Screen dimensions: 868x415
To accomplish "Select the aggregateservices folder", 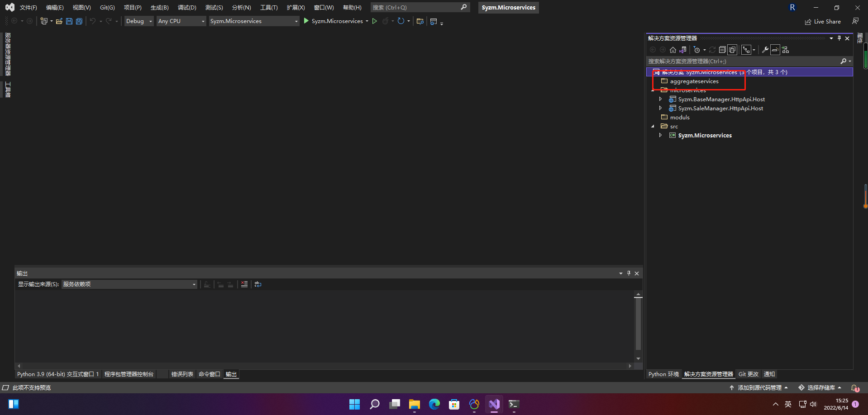I will tap(694, 81).
